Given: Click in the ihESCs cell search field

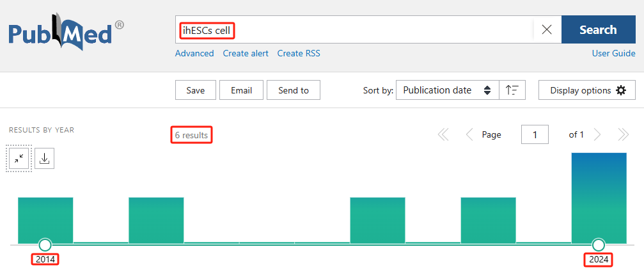Looking at the screenshot, I should pyautogui.click(x=354, y=29).
